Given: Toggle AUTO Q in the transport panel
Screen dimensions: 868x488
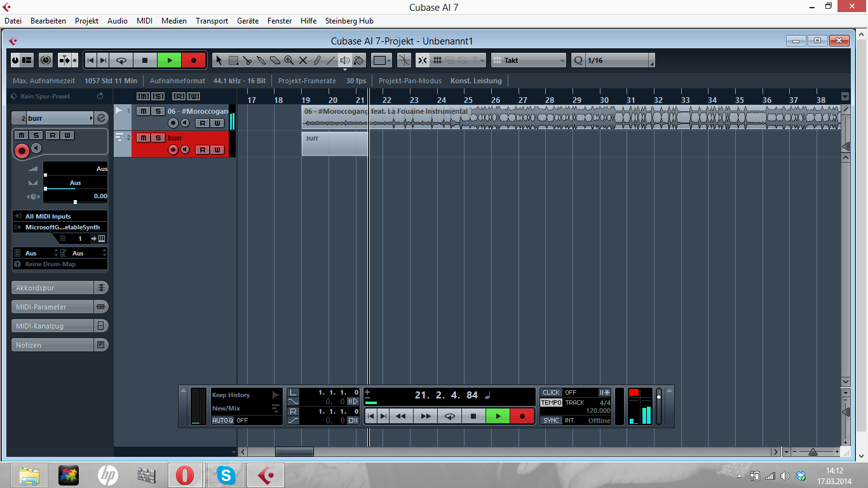Looking at the screenshot, I should coord(222,421).
